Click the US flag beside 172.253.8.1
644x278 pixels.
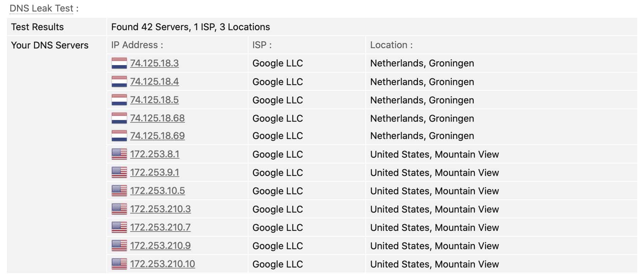click(119, 154)
